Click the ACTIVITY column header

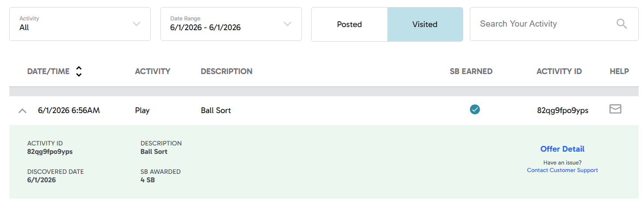click(152, 71)
